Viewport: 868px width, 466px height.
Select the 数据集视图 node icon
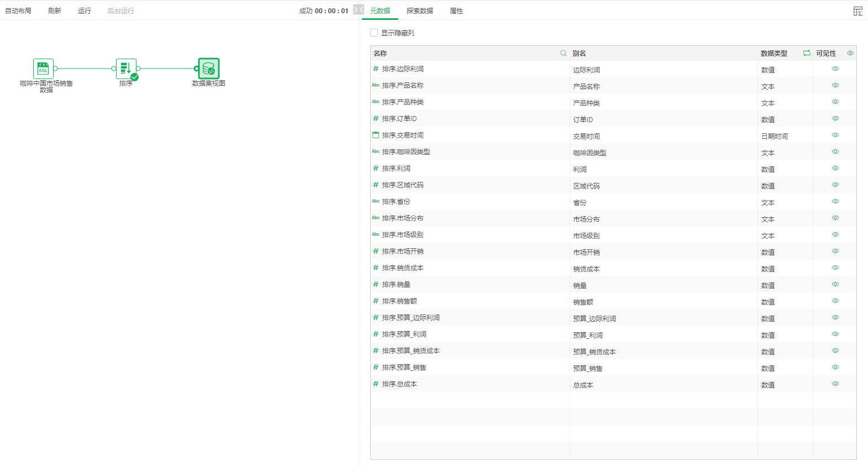(x=209, y=69)
